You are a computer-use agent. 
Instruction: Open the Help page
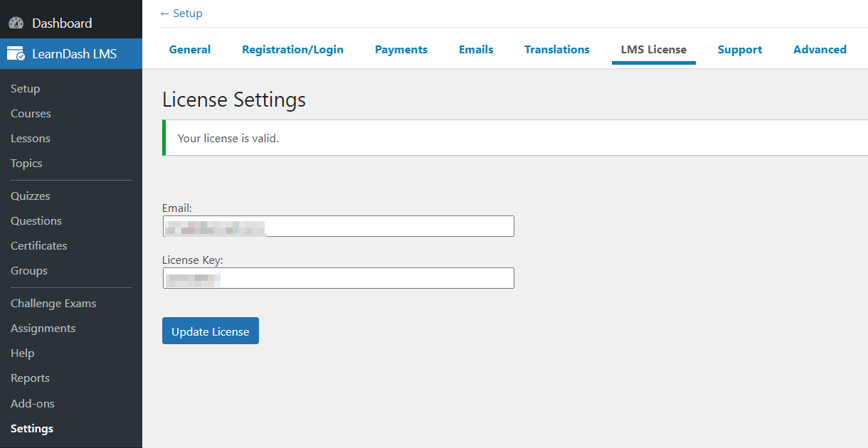[23, 353]
